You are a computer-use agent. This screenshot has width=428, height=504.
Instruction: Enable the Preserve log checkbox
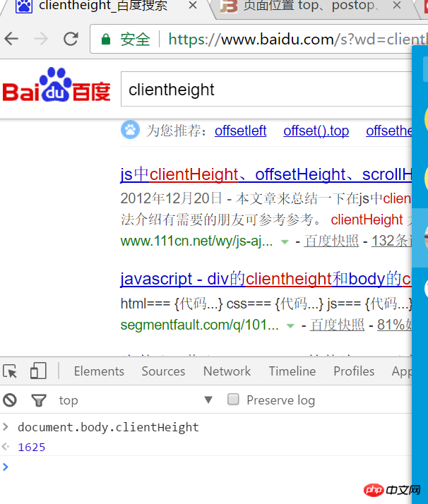tap(233, 400)
